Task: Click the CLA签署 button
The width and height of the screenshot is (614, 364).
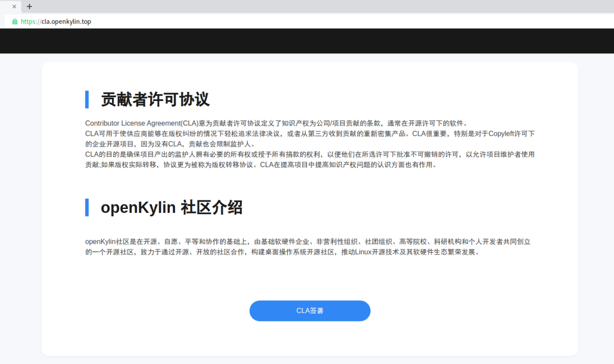Action: click(x=310, y=311)
